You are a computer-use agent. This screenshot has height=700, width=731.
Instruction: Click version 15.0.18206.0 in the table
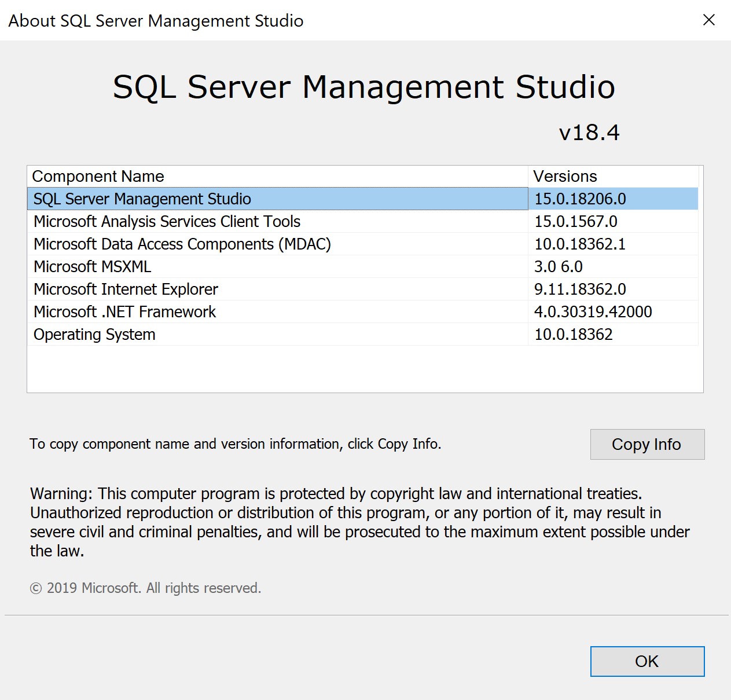pos(579,199)
